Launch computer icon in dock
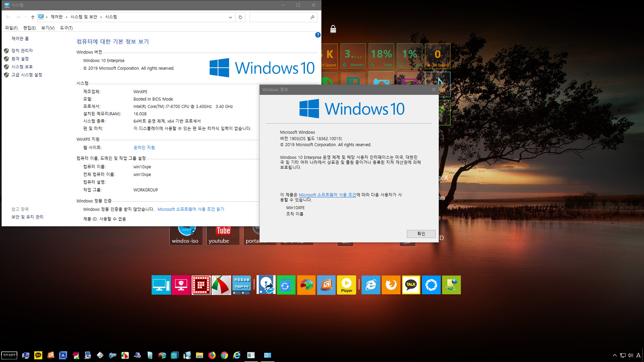Image resolution: width=644 pixels, height=362 pixels. click(161, 285)
